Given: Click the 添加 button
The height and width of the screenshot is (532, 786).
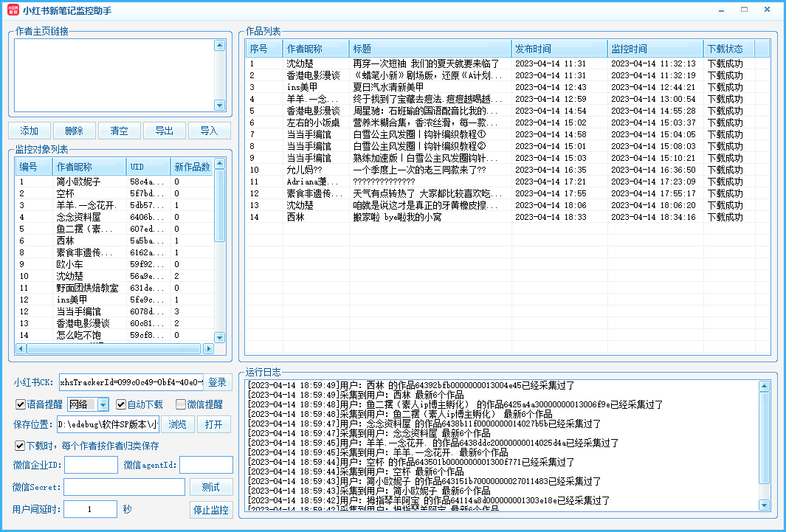Looking at the screenshot, I should (29, 131).
